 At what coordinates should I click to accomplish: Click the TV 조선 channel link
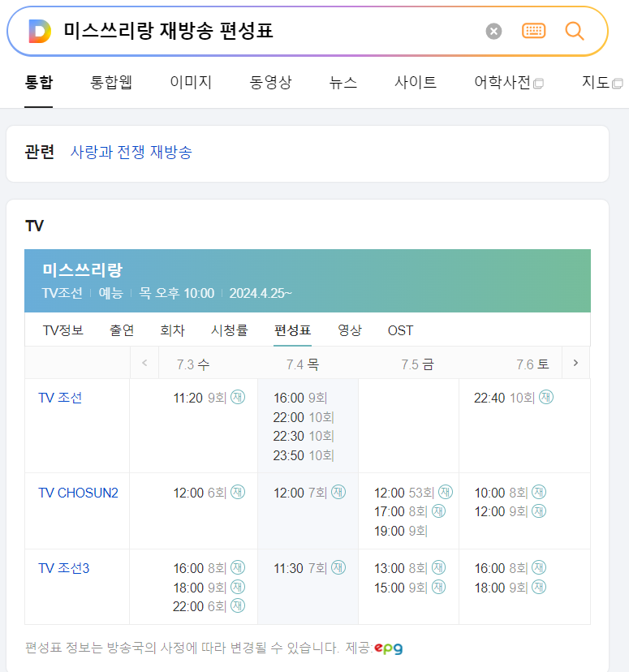coord(60,398)
